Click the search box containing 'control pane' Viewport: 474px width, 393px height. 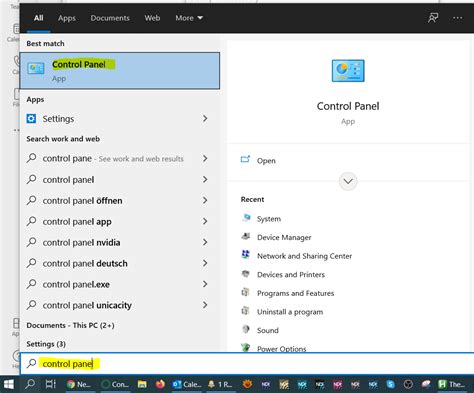[247, 364]
